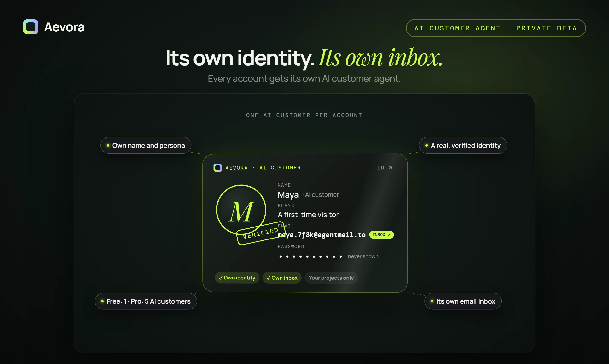Click 'ONE AI CUSTOMER PER ACCOUNT' caption
Viewport: 609px width, 364px height.
[304, 115]
